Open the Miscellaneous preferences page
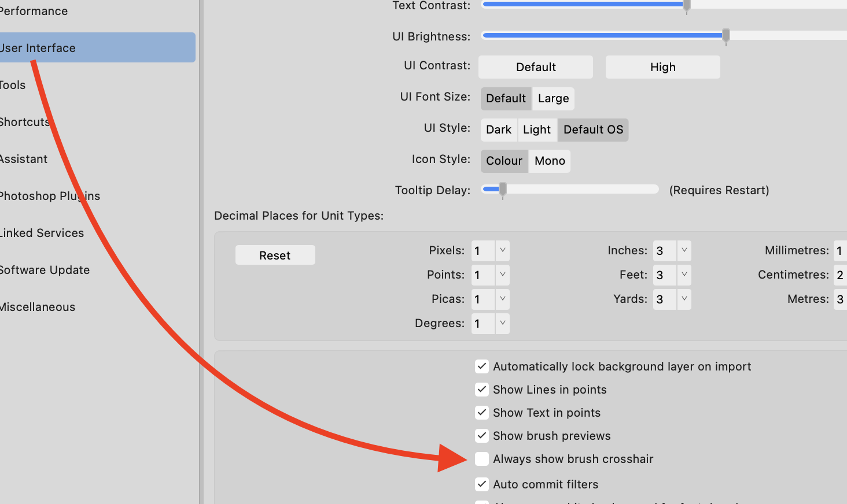The width and height of the screenshot is (847, 504). click(x=38, y=306)
